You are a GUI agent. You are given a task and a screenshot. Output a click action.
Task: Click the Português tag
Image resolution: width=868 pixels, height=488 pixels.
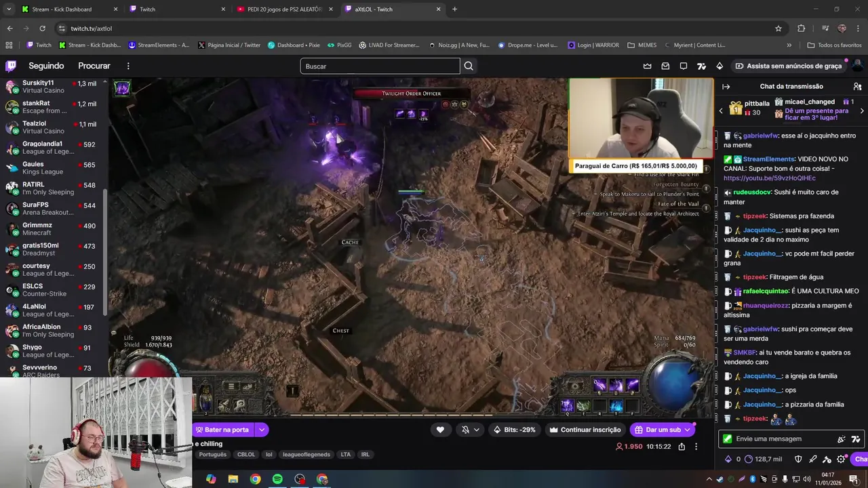click(212, 455)
